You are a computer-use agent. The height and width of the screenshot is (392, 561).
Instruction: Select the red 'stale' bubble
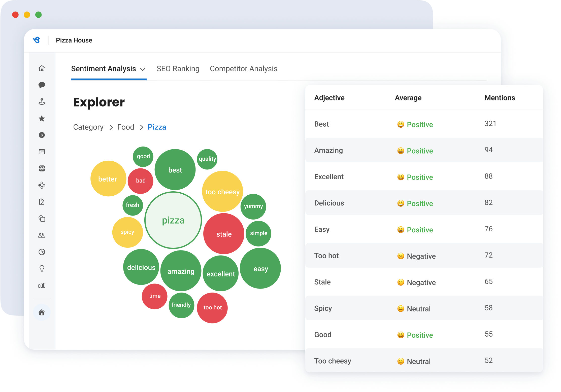(x=224, y=234)
